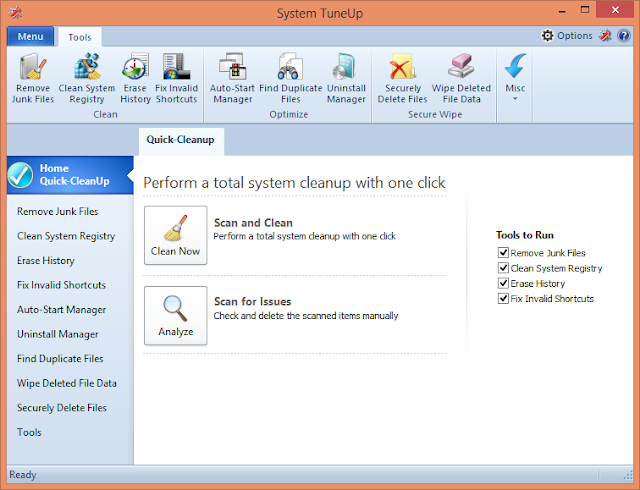Image resolution: width=640 pixels, height=490 pixels.
Task: Open Securely Delete Files ribbon tool
Action: (x=402, y=78)
